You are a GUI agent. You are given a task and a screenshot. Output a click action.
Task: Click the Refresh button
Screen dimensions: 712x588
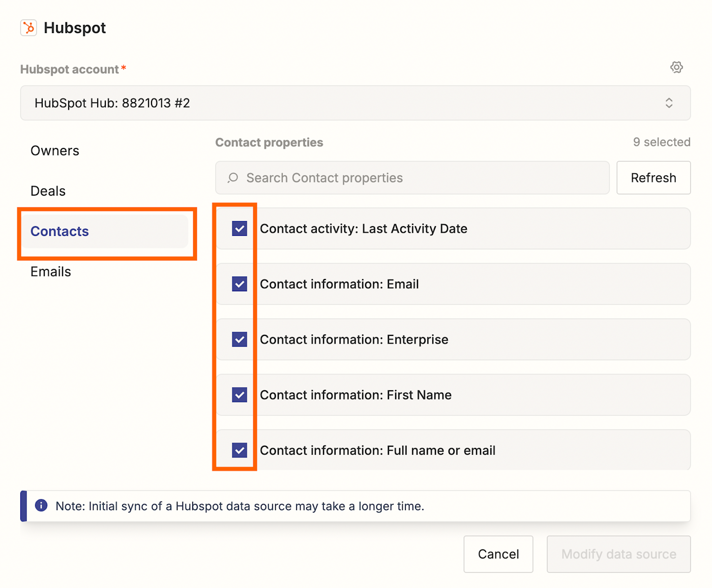[x=654, y=178]
